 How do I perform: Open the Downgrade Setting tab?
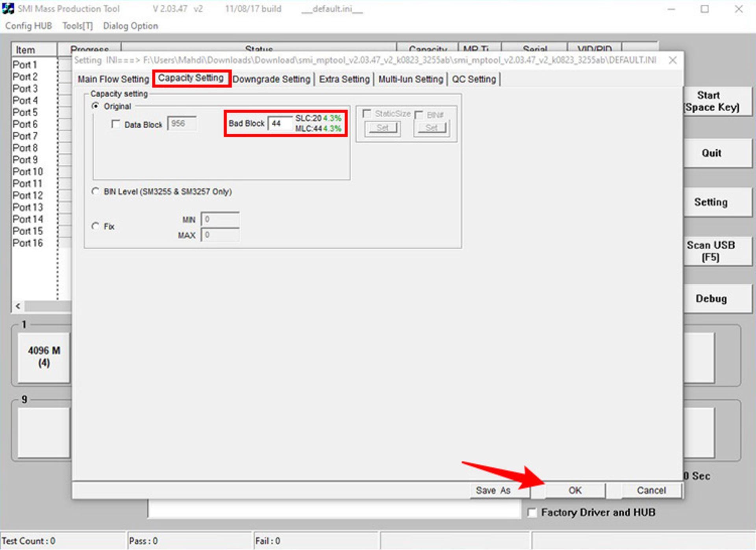pyautogui.click(x=271, y=79)
